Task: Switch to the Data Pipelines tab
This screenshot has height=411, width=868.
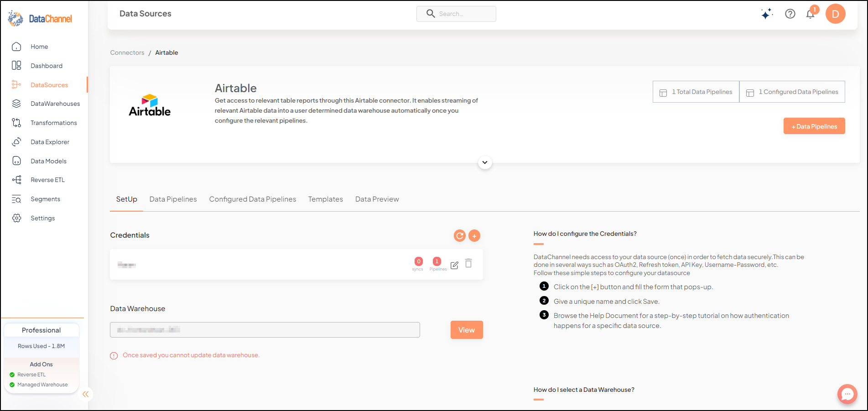Action: pyautogui.click(x=173, y=199)
